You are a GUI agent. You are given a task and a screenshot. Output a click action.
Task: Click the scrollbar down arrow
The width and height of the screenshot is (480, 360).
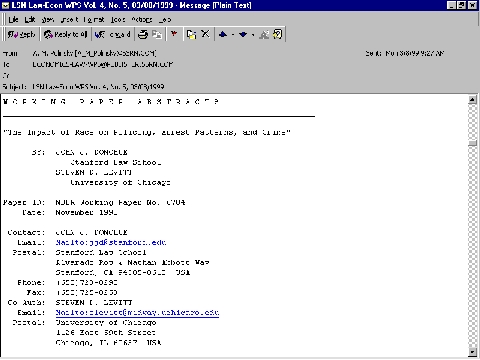[x=472, y=352]
